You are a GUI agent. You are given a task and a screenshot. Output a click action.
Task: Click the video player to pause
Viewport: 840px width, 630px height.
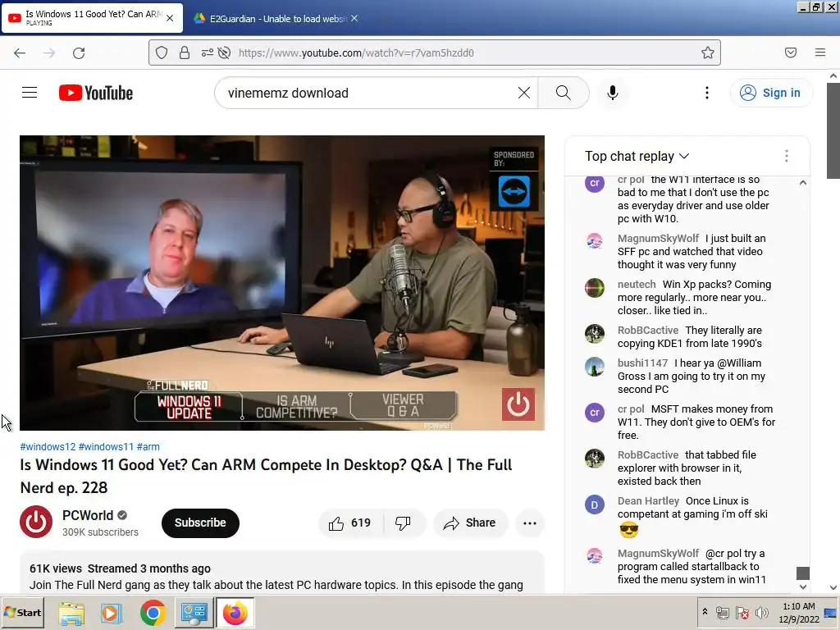[282, 283]
